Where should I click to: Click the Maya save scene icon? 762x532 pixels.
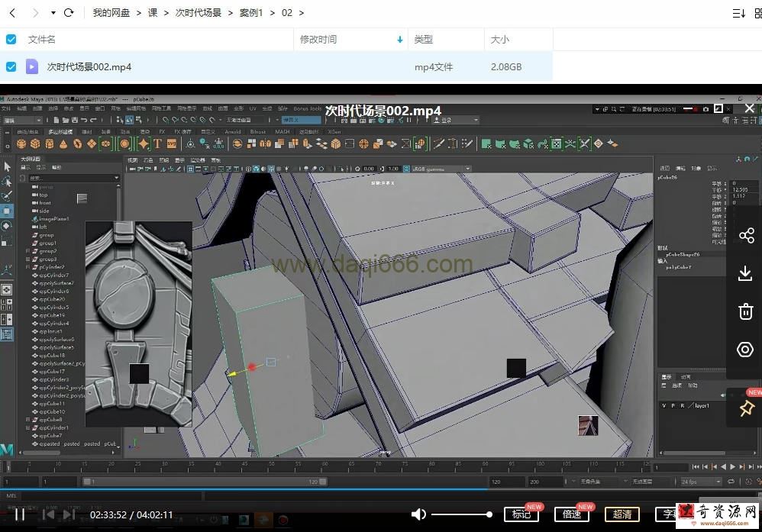74,120
